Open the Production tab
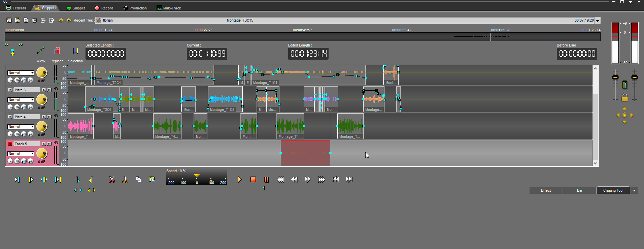 (135, 8)
